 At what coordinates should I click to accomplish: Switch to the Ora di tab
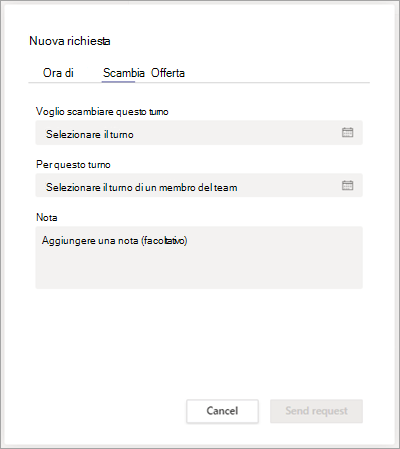click(x=58, y=73)
